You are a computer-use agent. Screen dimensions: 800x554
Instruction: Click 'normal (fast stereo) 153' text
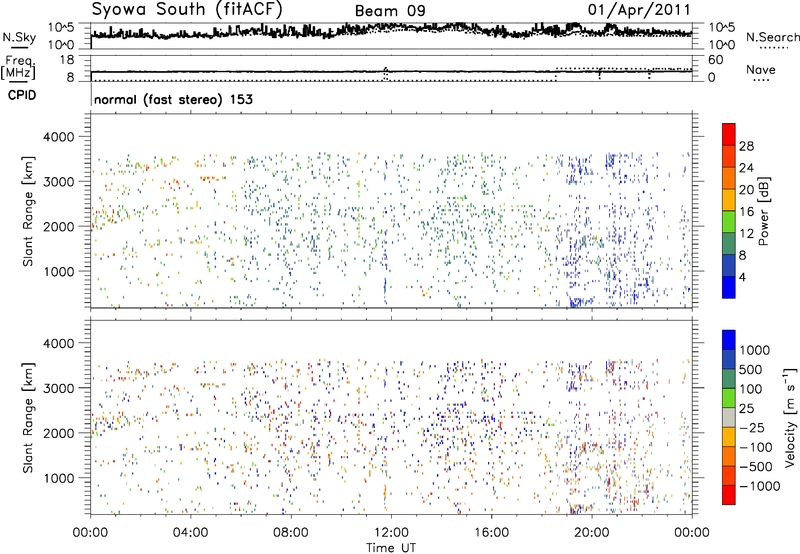[x=173, y=99]
